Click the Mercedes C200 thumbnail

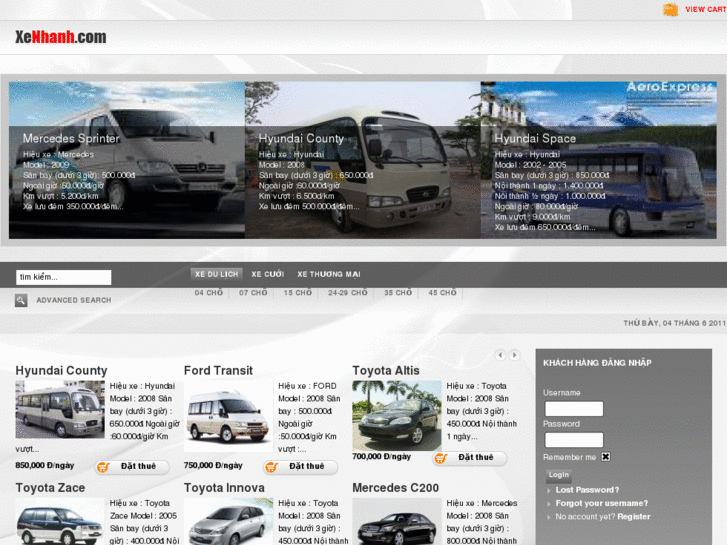(x=397, y=521)
